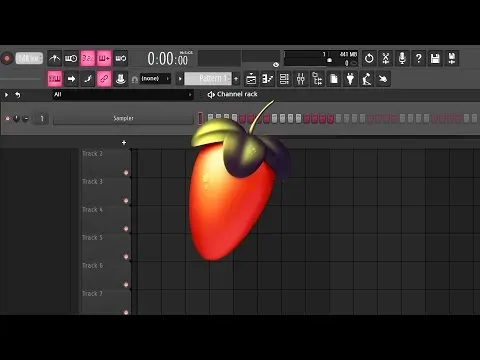Open the All channel filter dropdown
Image resolution: width=480 pixels, height=360 pixels.
pos(123,95)
